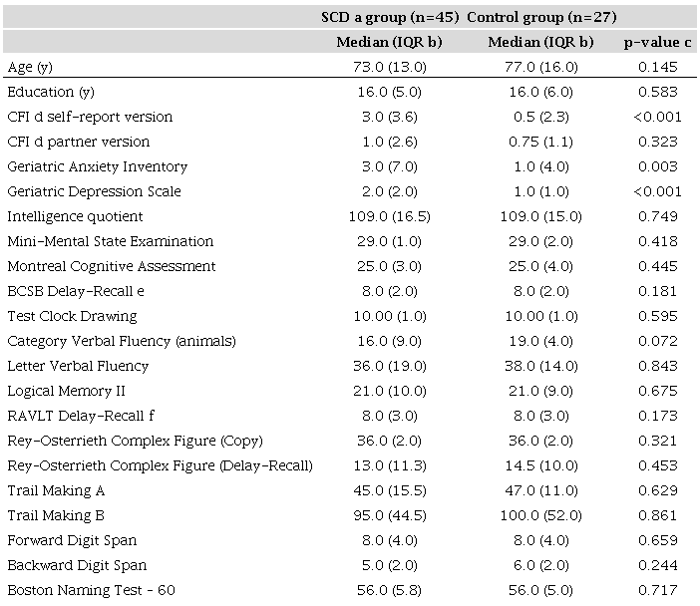
Task: Click the Trail Making B row label
Action: point(56,515)
